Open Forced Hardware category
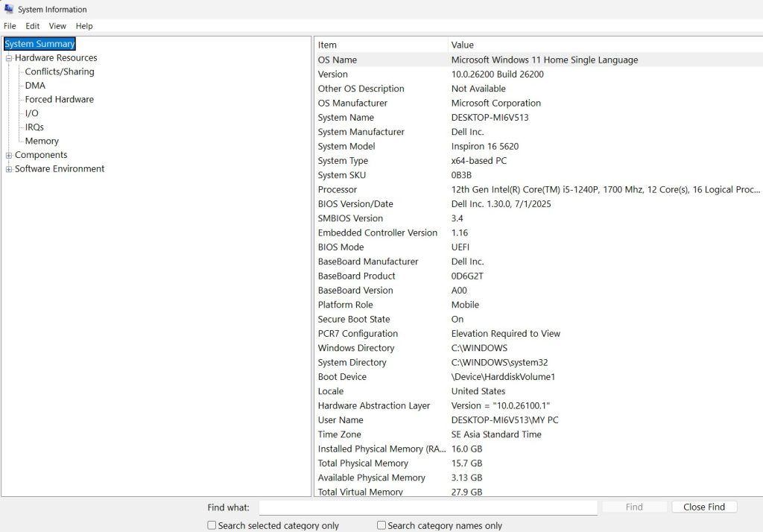Viewport: 763px width, 532px height. [60, 99]
